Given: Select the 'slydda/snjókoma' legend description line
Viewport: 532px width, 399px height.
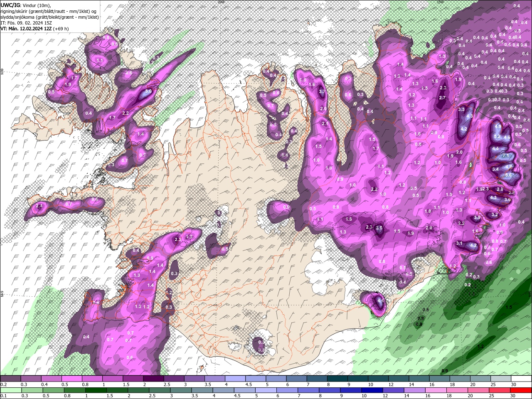Looking at the screenshot, I should pyautogui.click(x=49, y=17).
